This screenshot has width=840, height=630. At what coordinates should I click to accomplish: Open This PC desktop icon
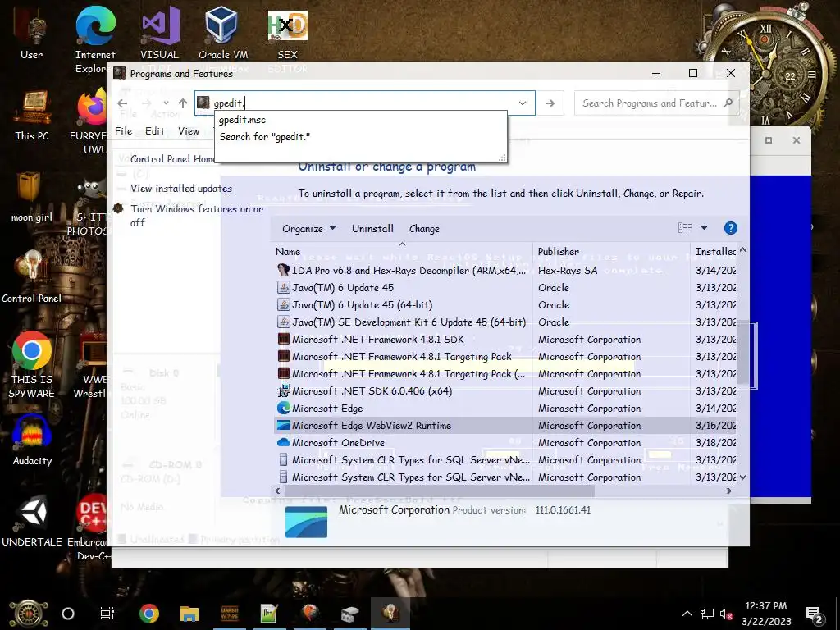pos(32,116)
